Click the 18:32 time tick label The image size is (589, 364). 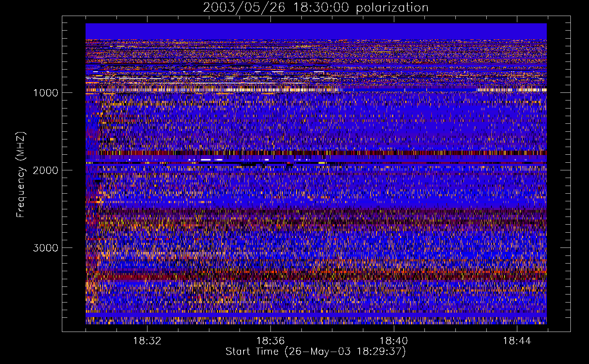click(x=147, y=341)
